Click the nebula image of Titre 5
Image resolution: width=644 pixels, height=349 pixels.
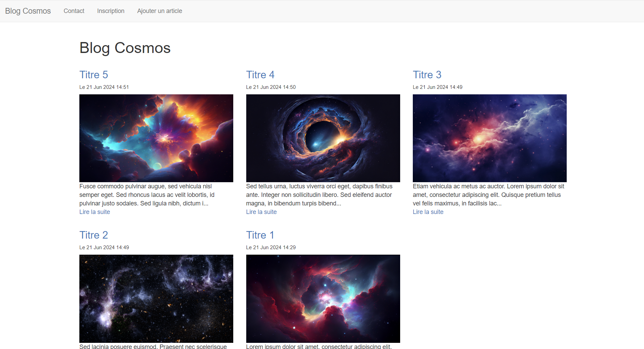[156, 138]
